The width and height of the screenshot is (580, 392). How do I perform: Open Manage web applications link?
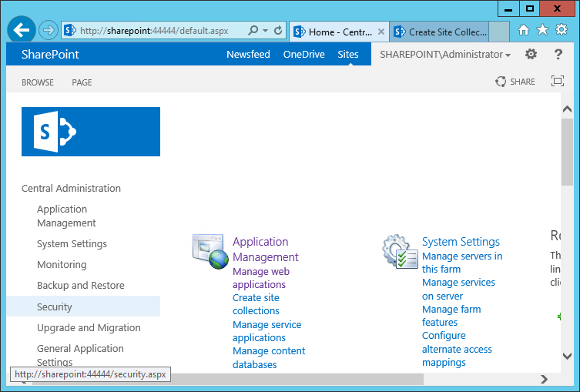click(261, 278)
